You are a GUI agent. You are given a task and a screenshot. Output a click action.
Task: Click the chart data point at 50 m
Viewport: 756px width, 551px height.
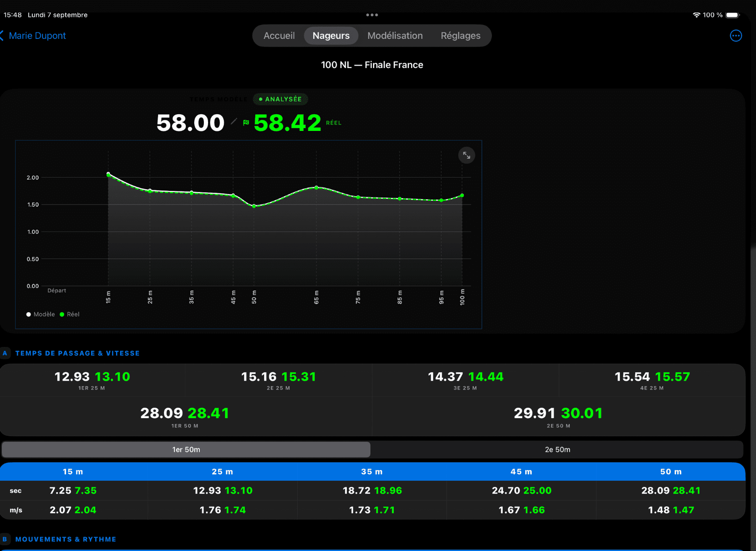point(254,206)
